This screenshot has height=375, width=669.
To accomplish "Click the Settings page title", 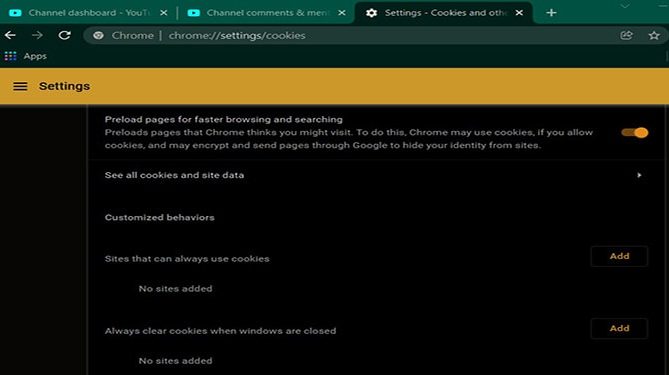I will pos(64,86).
